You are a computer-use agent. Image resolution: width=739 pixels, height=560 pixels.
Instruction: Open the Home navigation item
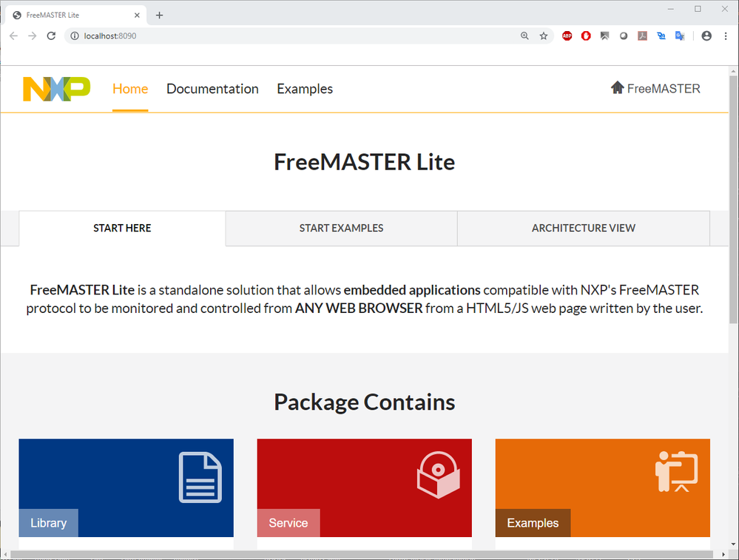click(x=130, y=89)
